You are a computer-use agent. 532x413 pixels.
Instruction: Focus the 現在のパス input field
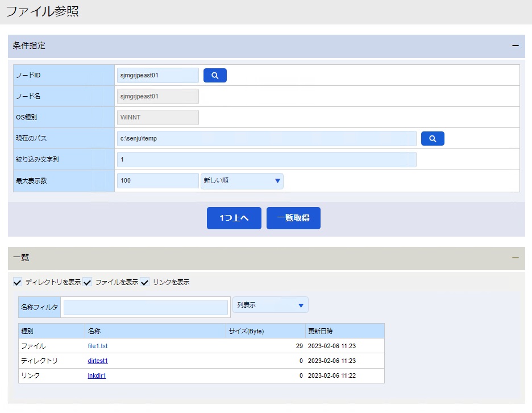[x=267, y=139]
